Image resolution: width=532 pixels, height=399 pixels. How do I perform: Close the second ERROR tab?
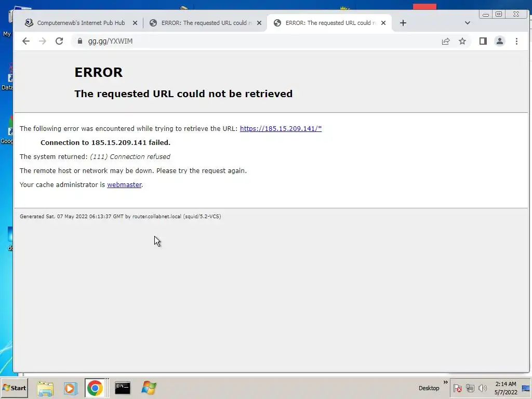coord(259,23)
